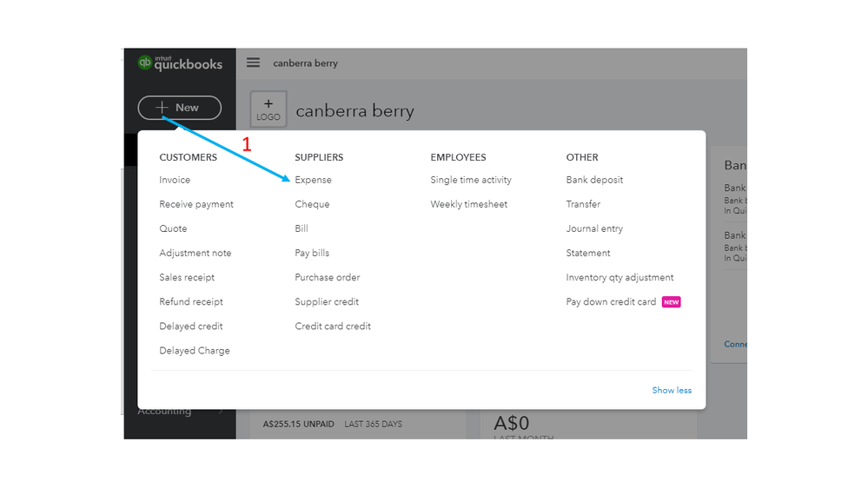Open Pay bills option
Screen dimensions: 868x488
coord(312,253)
